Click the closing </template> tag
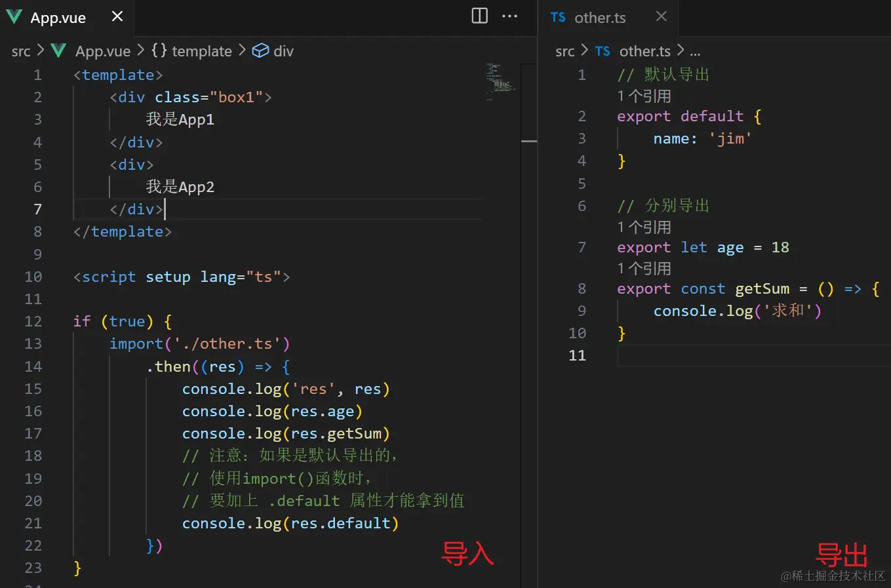 tap(123, 231)
